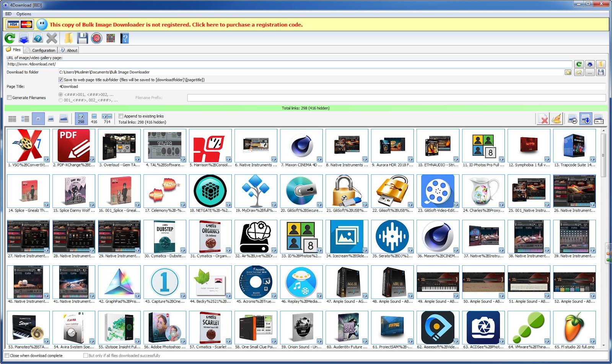Click the blue download arrow toolbar icon
612x364 pixels.
click(24, 38)
